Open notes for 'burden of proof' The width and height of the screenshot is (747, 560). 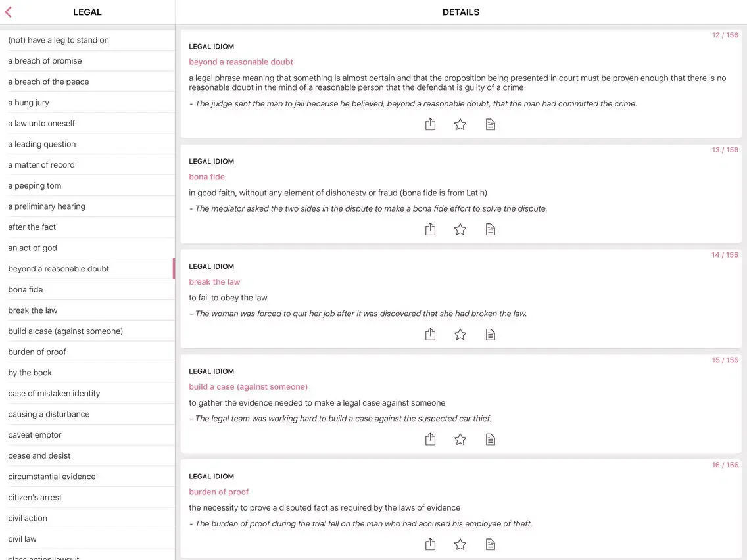pos(491,544)
